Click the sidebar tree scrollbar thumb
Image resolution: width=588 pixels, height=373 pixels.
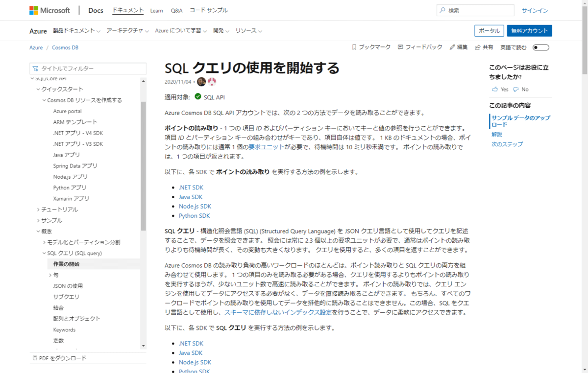143,166
